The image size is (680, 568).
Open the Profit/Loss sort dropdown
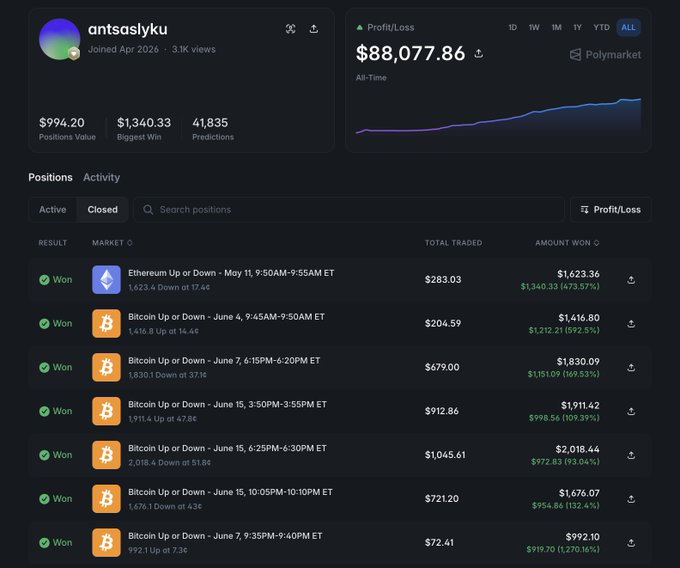(x=610, y=209)
